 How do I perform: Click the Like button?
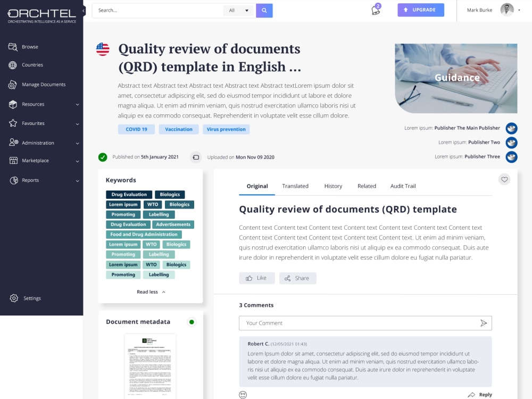click(x=257, y=278)
